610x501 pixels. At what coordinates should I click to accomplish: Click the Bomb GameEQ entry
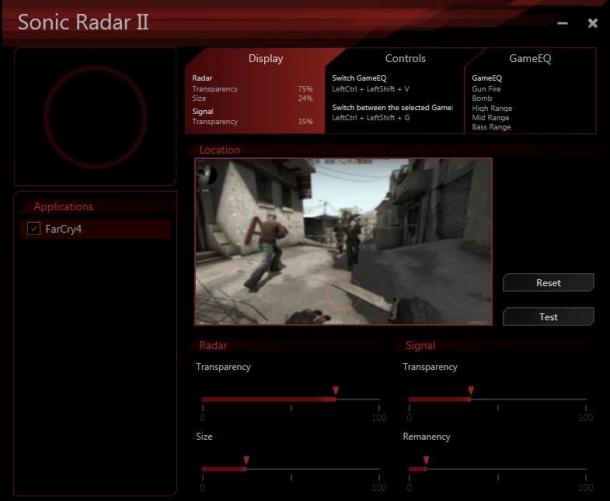click(x=482, y=98)
